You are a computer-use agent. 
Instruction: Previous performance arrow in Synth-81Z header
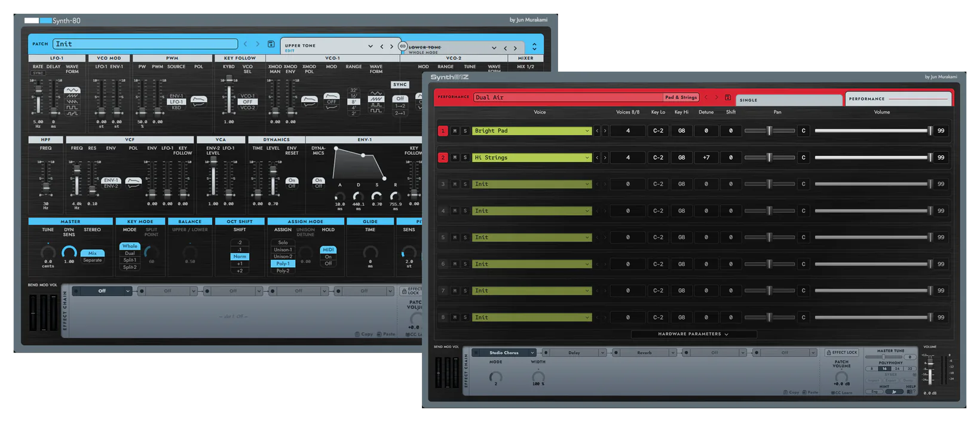tap(706, 97)
